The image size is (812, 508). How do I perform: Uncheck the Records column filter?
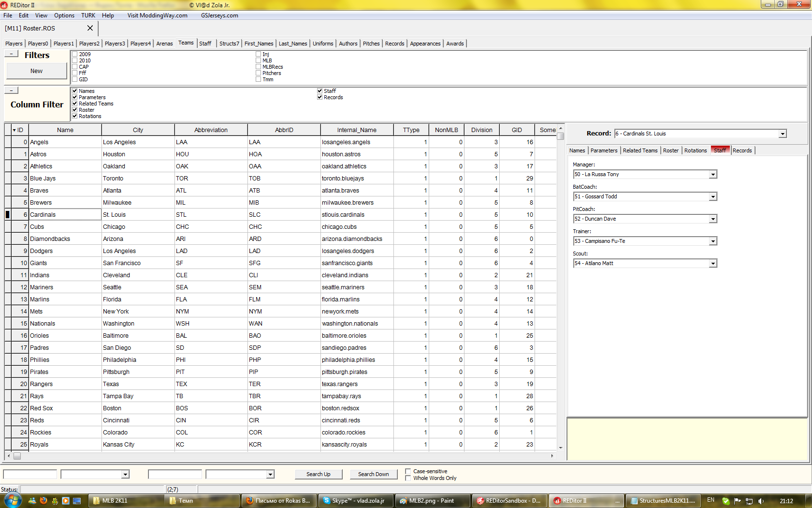320,97
